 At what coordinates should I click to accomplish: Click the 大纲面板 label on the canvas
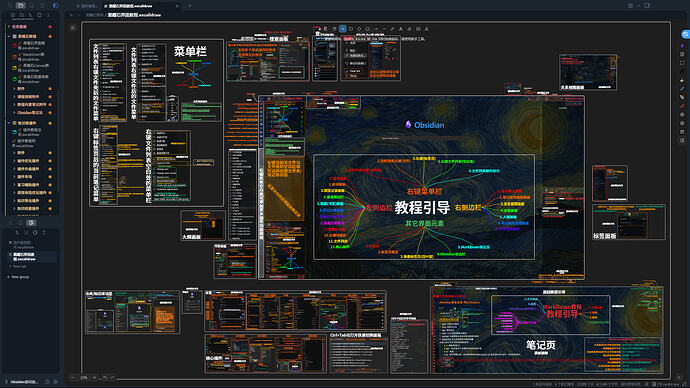coord(191,237)
